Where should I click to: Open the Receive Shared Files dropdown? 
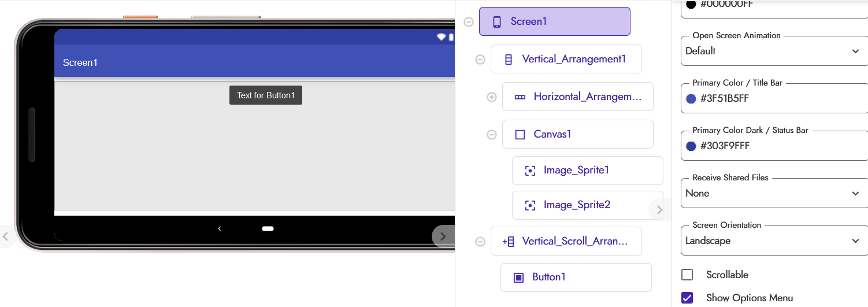click(x=774, y=194)
